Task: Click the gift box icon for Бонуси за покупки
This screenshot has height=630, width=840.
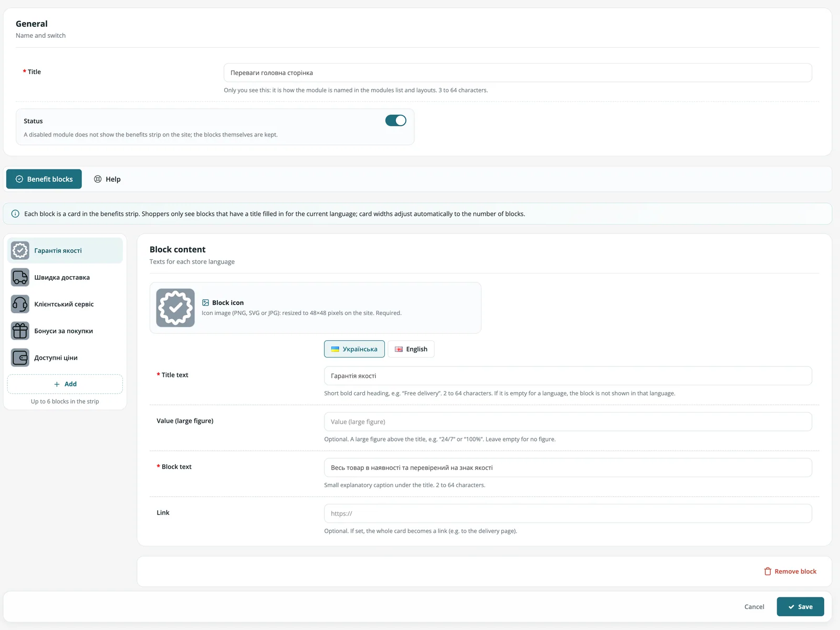Action: point(20,331)
